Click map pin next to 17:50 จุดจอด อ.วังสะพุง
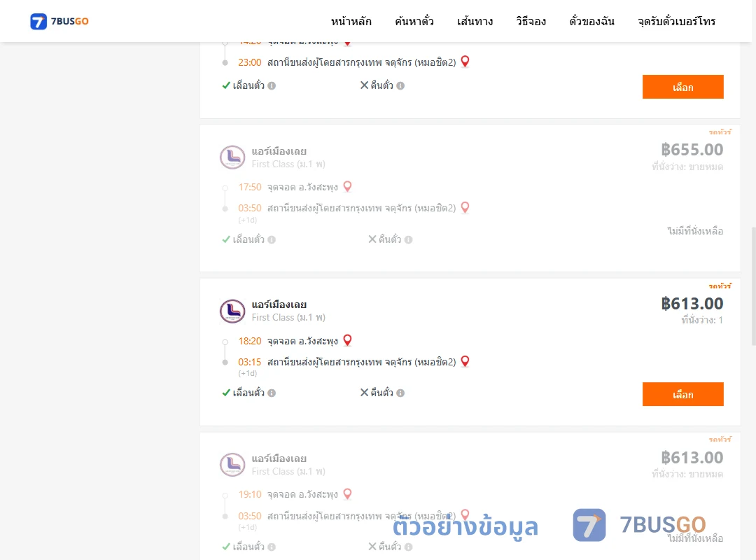Screen dimensions: 756x560 pos(347,186)
